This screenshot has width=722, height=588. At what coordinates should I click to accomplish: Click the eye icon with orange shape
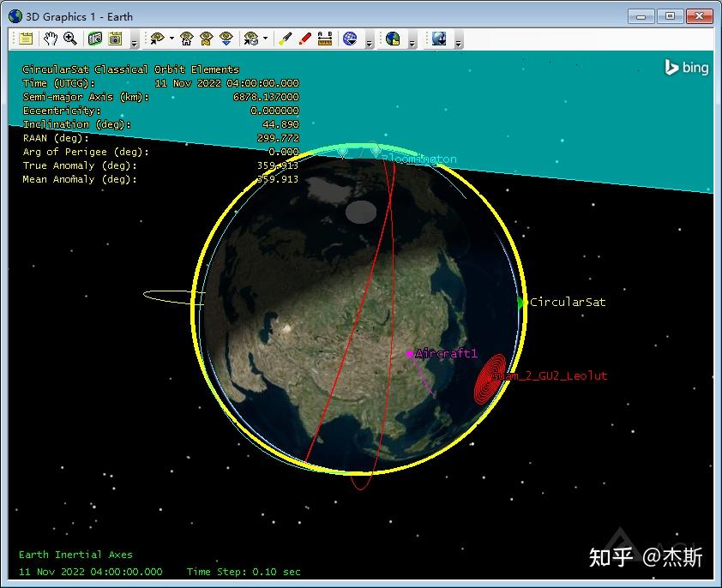(x=206, y=39)
